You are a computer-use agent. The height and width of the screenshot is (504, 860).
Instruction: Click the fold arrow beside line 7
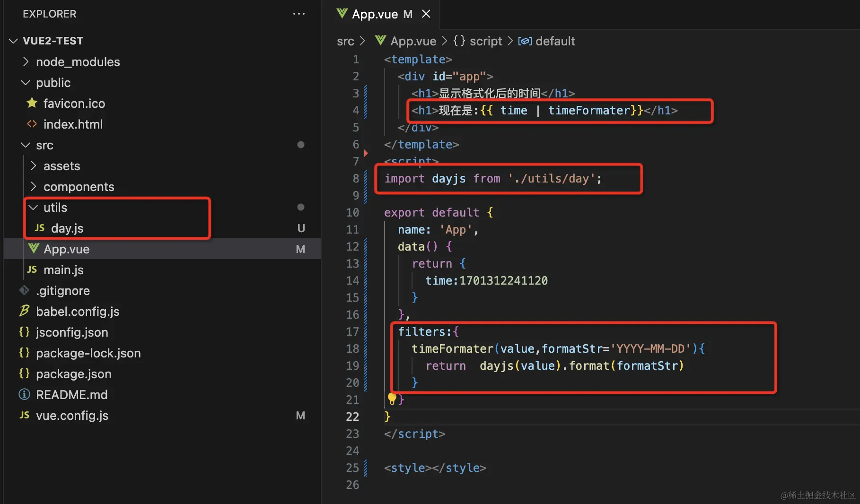pyautogui.click(x=366, y=153)
